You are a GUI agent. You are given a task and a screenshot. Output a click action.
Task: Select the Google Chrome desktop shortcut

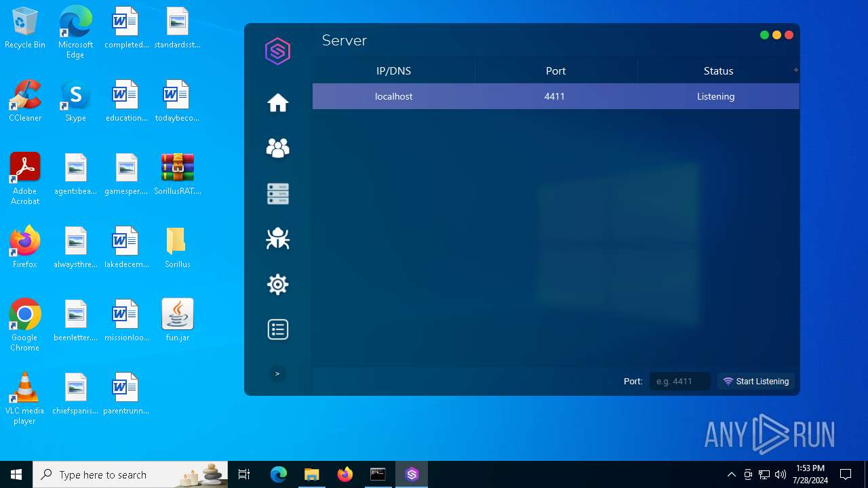coord(25,325)
